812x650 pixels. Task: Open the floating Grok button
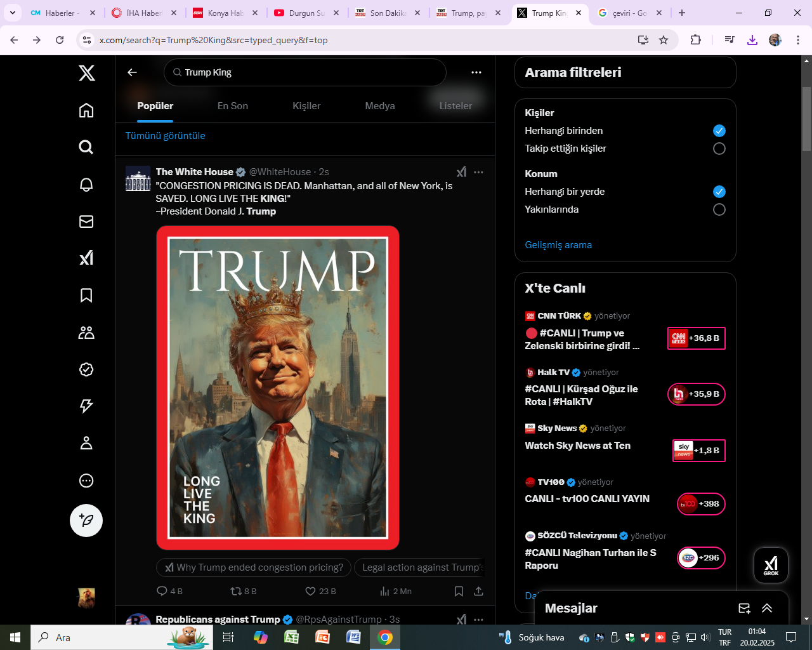[771, 565]
